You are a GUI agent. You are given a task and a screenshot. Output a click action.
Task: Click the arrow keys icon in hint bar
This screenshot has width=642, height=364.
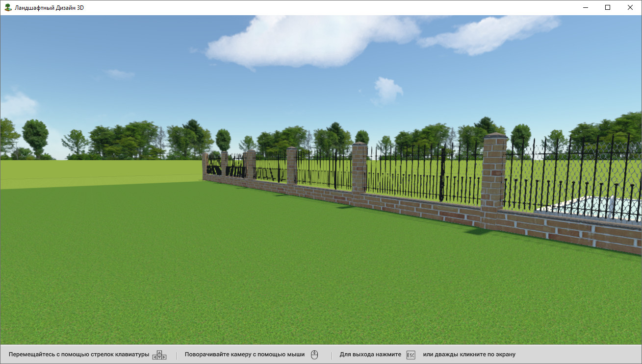(159, 355)
